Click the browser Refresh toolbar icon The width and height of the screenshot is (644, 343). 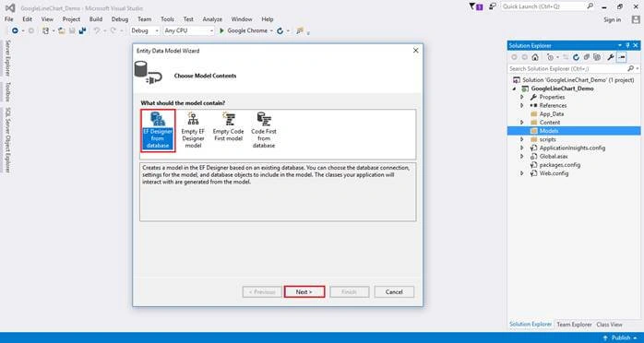[280, 30]
